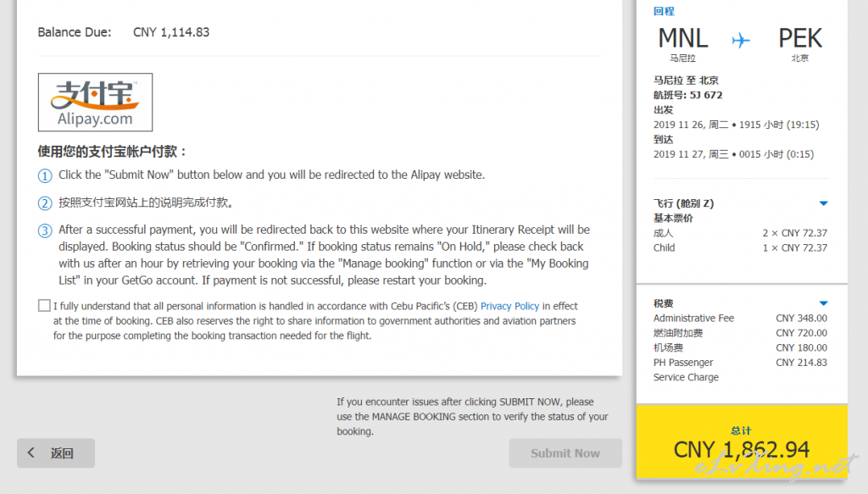
Task: Click the heading 使用您的支付宝帐户付款
Action: tap(113, 152)
